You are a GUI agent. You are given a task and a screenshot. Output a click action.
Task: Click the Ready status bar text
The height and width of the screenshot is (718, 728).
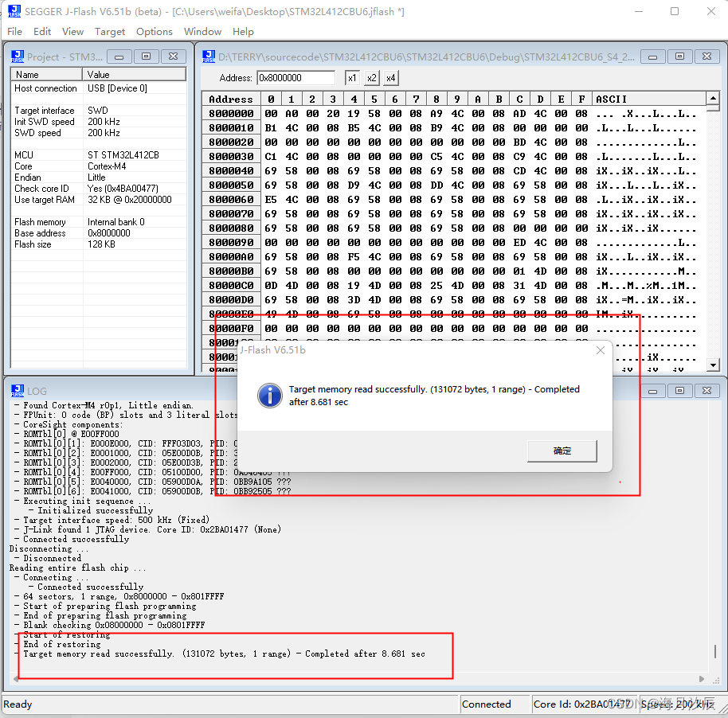pyautogui.click(x=18, y=704)
